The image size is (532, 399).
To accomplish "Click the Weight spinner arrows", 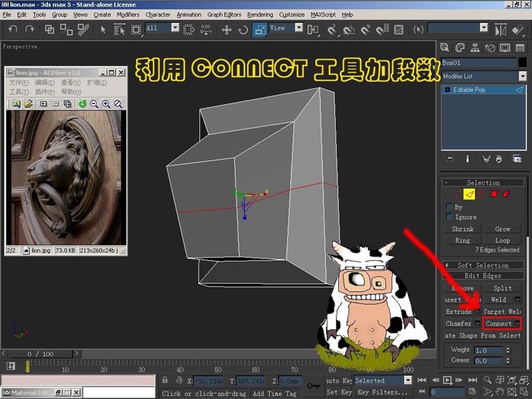I will [508, 350].
